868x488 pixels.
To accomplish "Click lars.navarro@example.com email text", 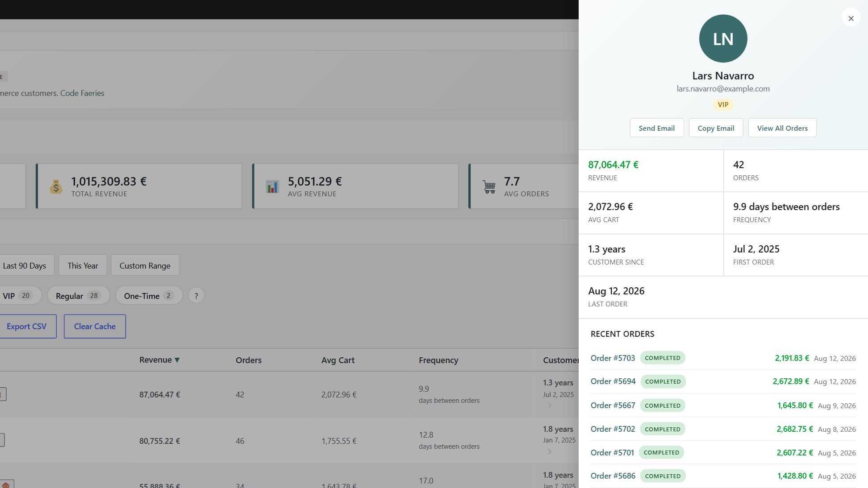I will [x=723, y=89].
